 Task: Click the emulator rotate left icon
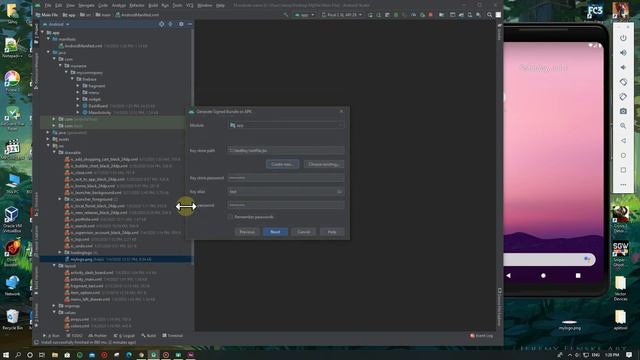pyautogui.click(x=623, y=82)
